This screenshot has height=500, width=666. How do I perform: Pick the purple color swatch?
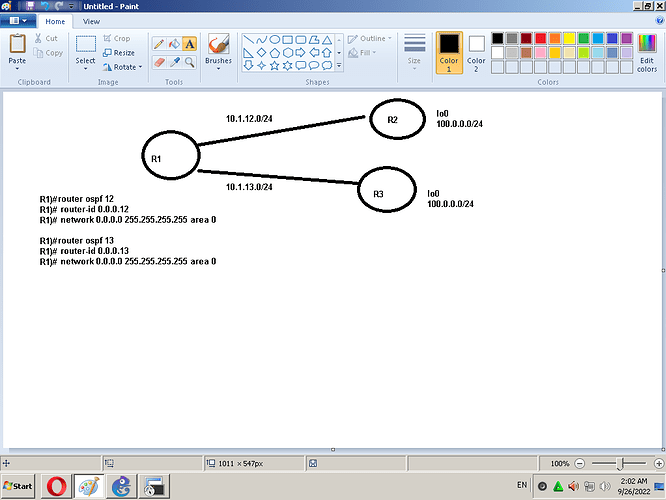click(x=626, y=38)
